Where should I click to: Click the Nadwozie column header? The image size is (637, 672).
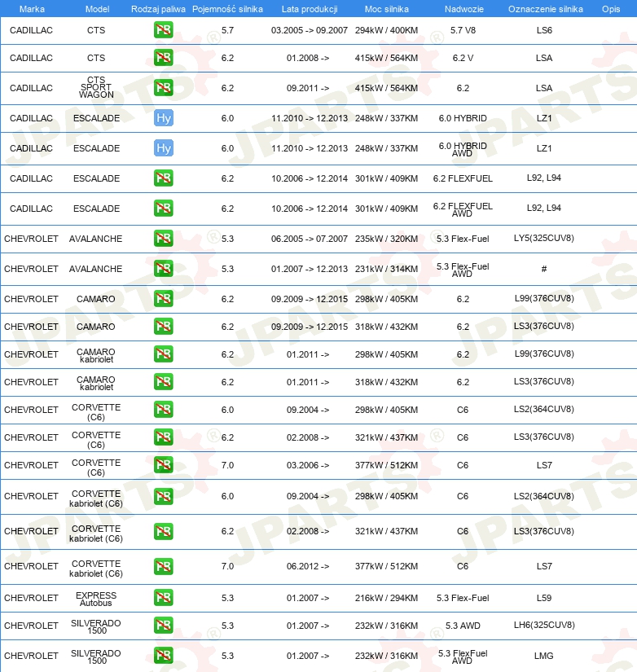coord(463,9)
